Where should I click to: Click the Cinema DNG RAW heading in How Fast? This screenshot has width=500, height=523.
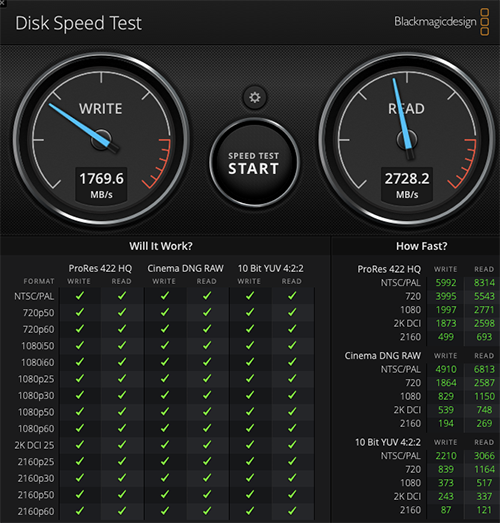tap(383, 356)
